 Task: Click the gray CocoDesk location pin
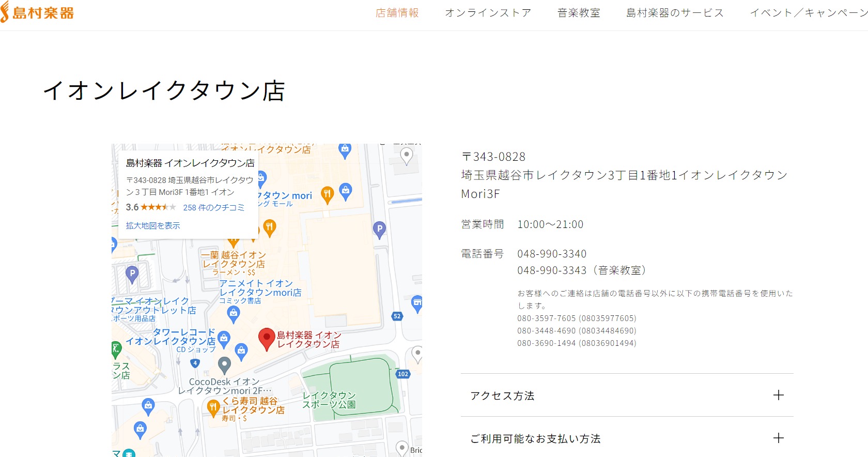(224, 365)
